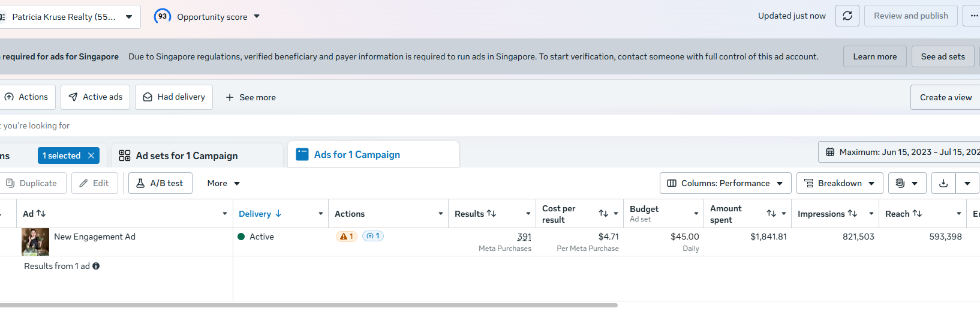Click Review and publish button
Image resolution: width=980 pixels, height=329 pixels.
coord(910,16)
